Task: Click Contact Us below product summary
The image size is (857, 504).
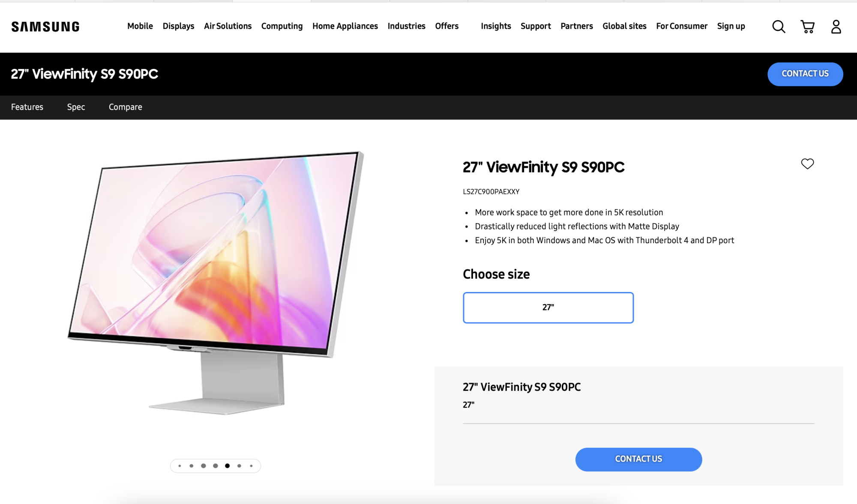Action: [x=638, y=459]
